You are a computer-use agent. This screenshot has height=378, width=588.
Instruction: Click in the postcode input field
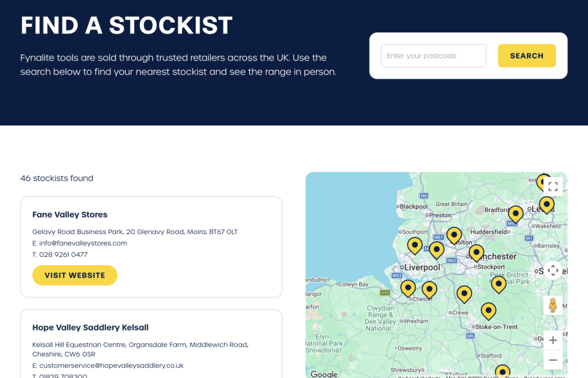(x=433, y=56)
